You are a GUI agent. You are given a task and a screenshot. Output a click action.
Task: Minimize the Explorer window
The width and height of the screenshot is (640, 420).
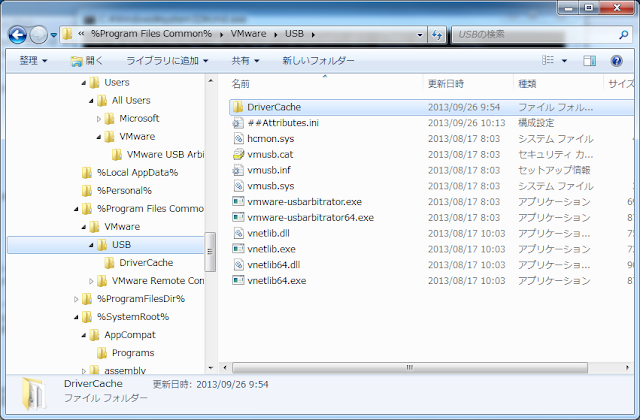point(568,7)
